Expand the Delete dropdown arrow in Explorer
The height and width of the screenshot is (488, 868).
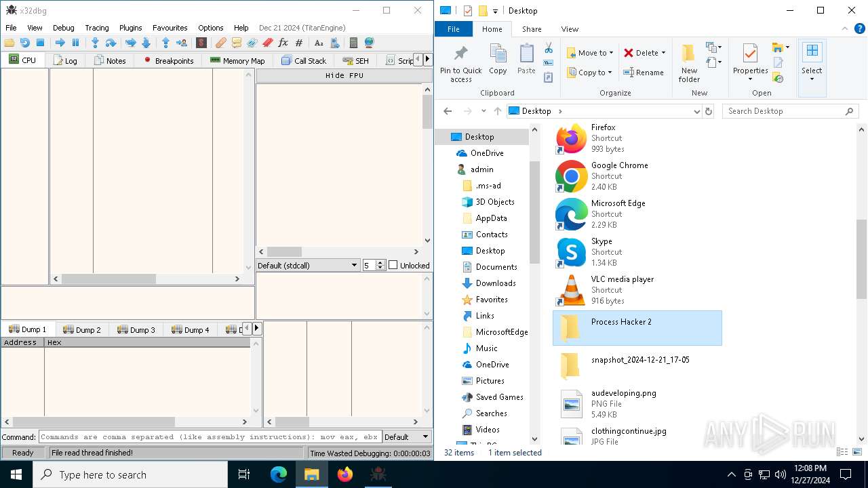pos(663,53)
